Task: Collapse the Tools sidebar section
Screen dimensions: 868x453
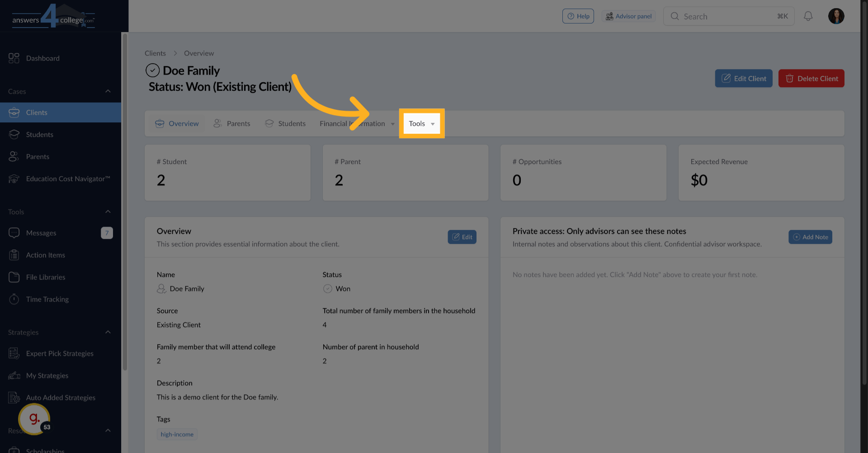Action: pyautogui.click(x=108, y=212)
